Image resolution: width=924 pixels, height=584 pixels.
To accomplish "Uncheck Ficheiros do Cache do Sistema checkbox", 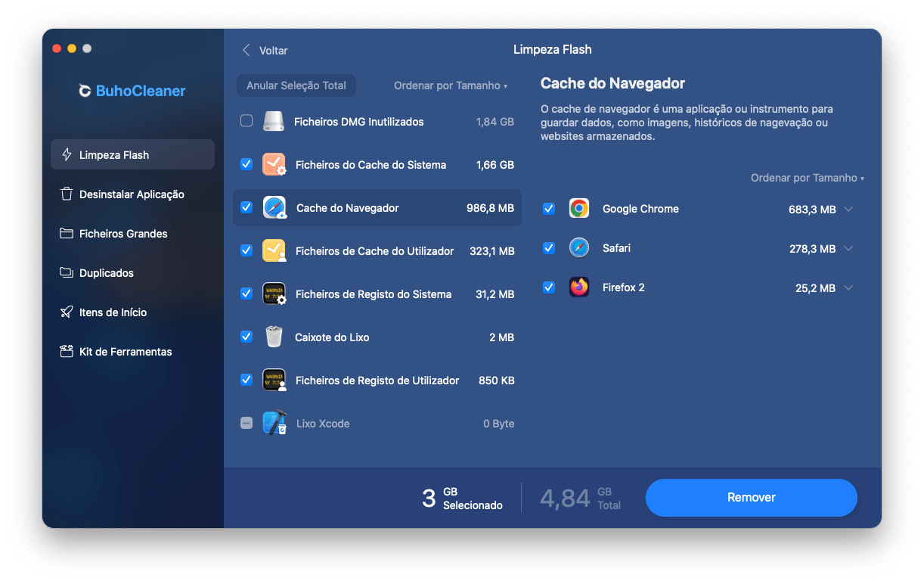I will 247,164.
